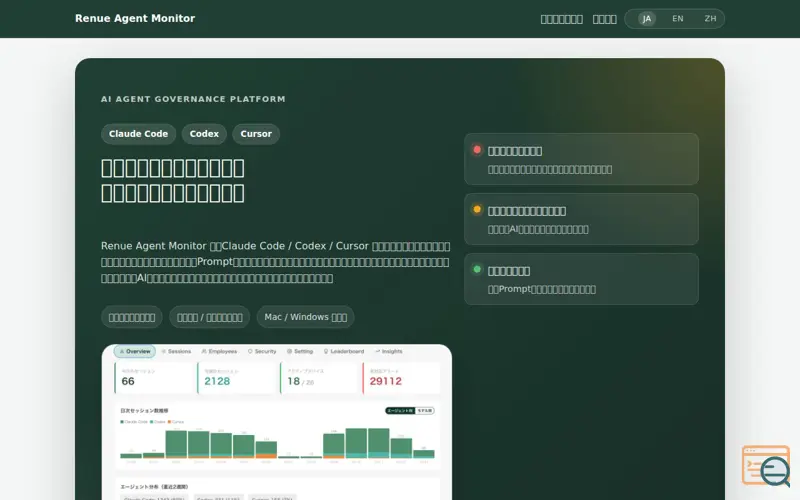Switch language to JA
Screen dimensions: 800x500
coord(646,19)
